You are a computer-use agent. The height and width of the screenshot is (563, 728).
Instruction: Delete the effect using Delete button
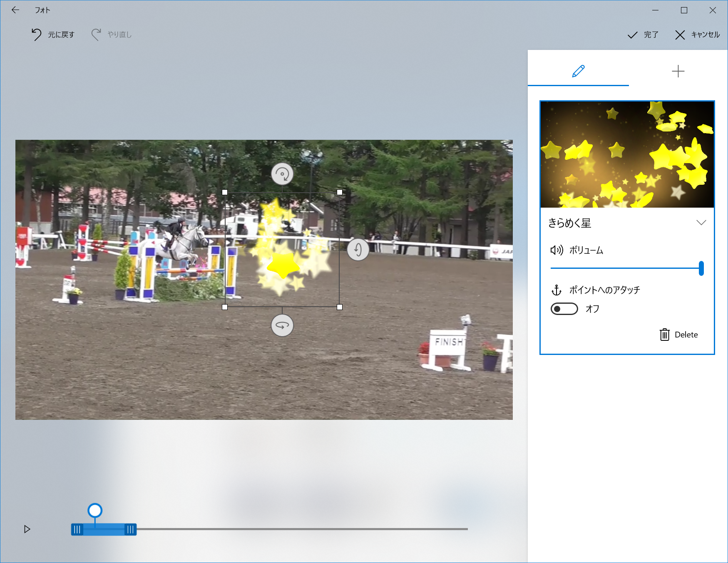(x=679, y=335)
